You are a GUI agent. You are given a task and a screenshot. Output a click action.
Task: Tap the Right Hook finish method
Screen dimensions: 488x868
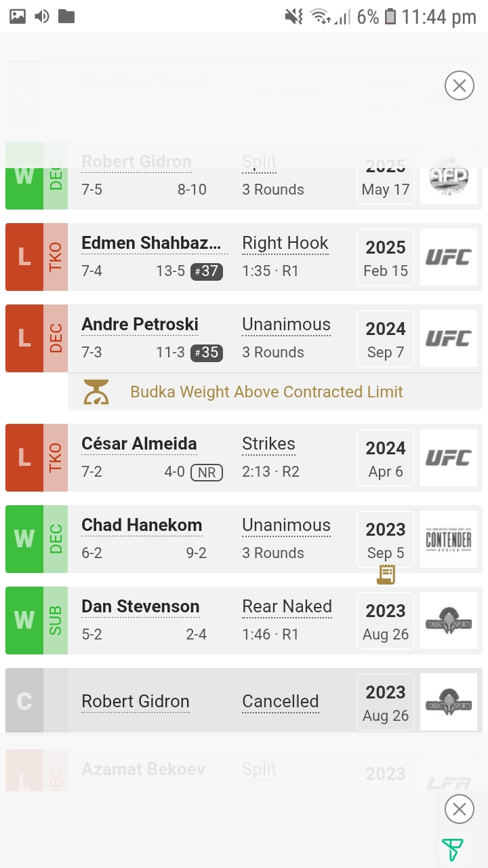click(285, 243)
